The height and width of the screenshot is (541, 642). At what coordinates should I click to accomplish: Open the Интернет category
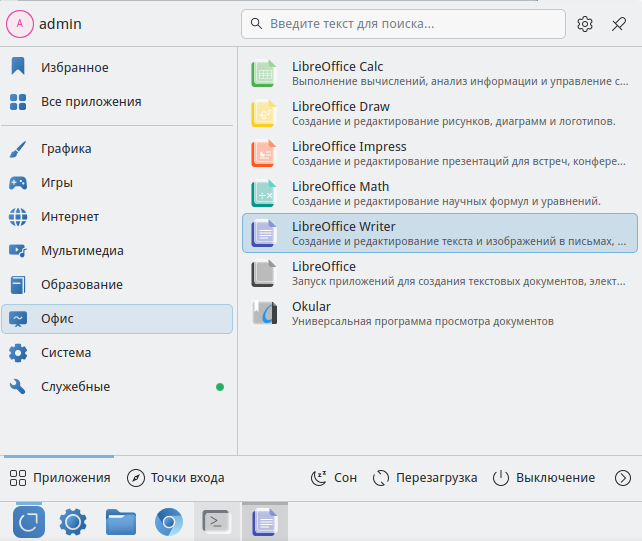click(117, 217)
